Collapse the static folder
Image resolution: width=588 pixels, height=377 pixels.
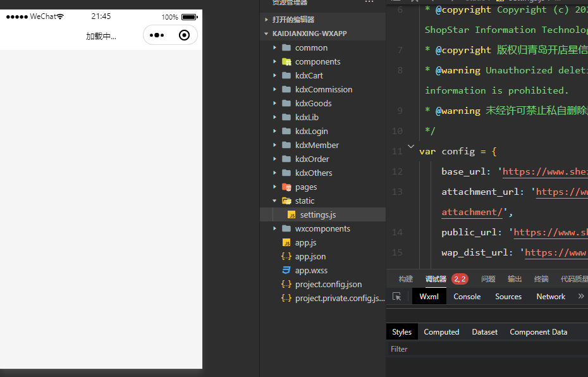click(x=275, y=201)
